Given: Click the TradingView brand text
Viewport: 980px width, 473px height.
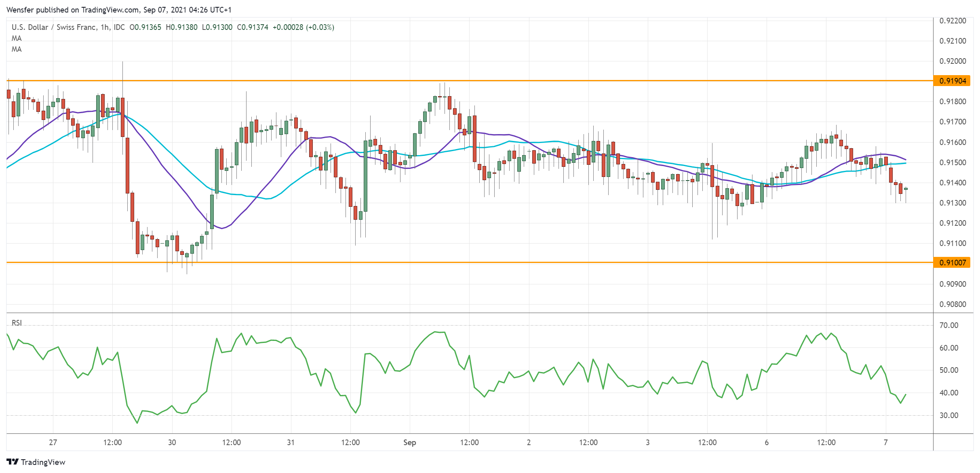Looking at the screenshot, I should [43, 462].
